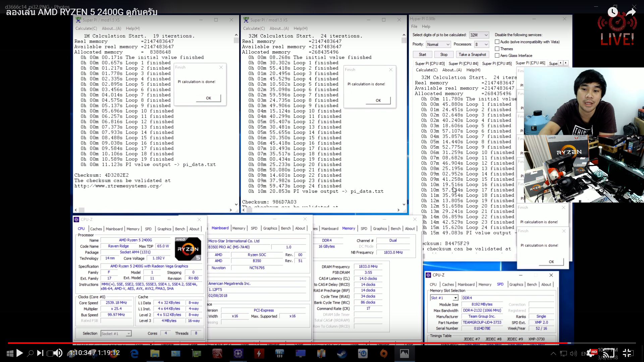644x362 pixels.
Task: Click the Part Number TEAMGROUP-UD4-3733 field
Action: (482, 322)
